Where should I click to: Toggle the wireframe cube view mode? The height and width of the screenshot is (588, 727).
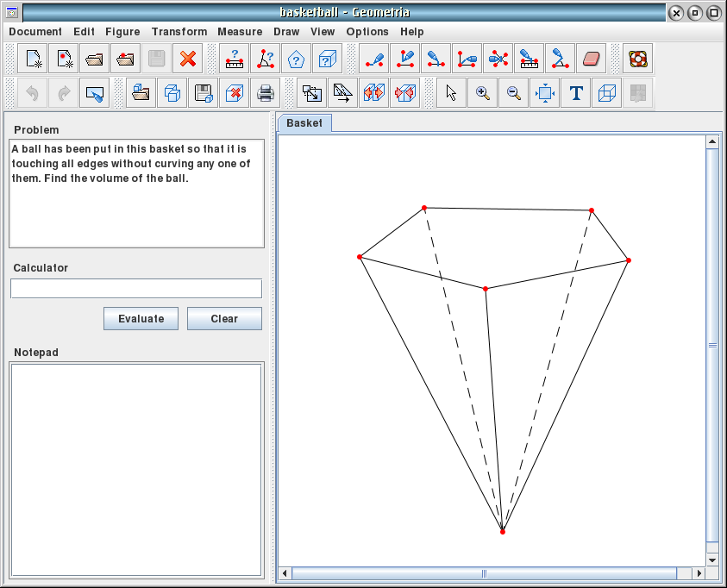tap(606, 92)
